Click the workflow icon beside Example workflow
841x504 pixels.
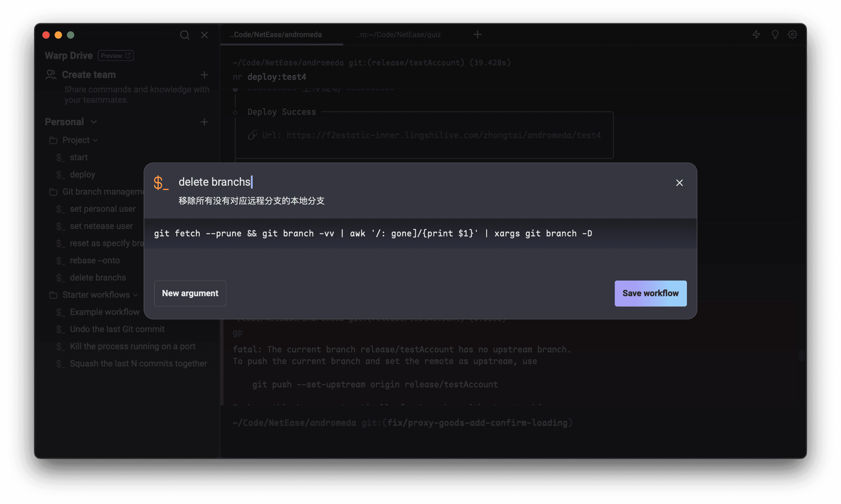click(60, 312)
